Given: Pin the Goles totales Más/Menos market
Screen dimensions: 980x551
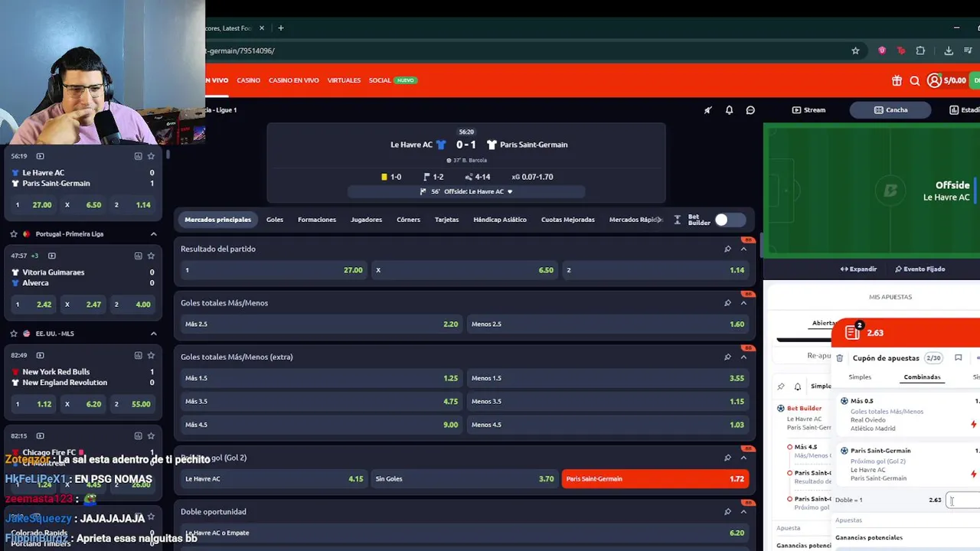Looking at the screenshot, I should point(727,303).
